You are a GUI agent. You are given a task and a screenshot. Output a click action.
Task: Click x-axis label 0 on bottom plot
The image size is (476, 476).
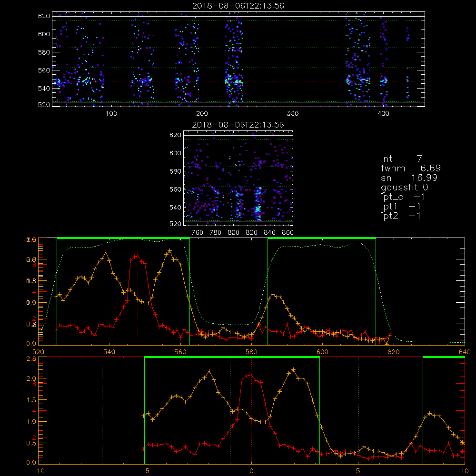[251, 471]
